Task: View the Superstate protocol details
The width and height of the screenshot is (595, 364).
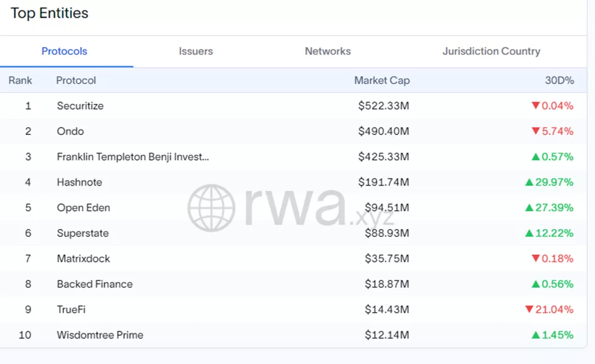Action: pos(83,233)
